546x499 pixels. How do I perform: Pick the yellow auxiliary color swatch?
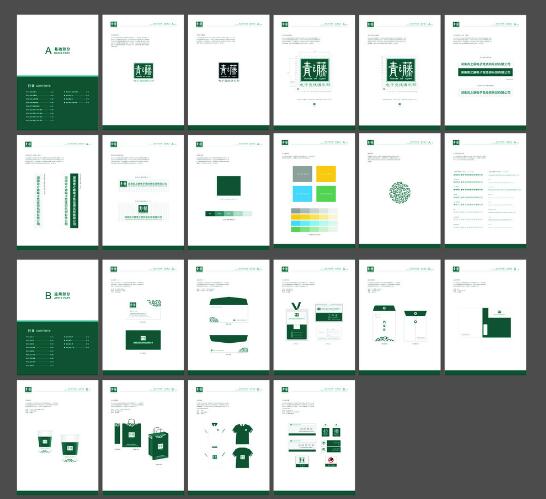point(326,174)
